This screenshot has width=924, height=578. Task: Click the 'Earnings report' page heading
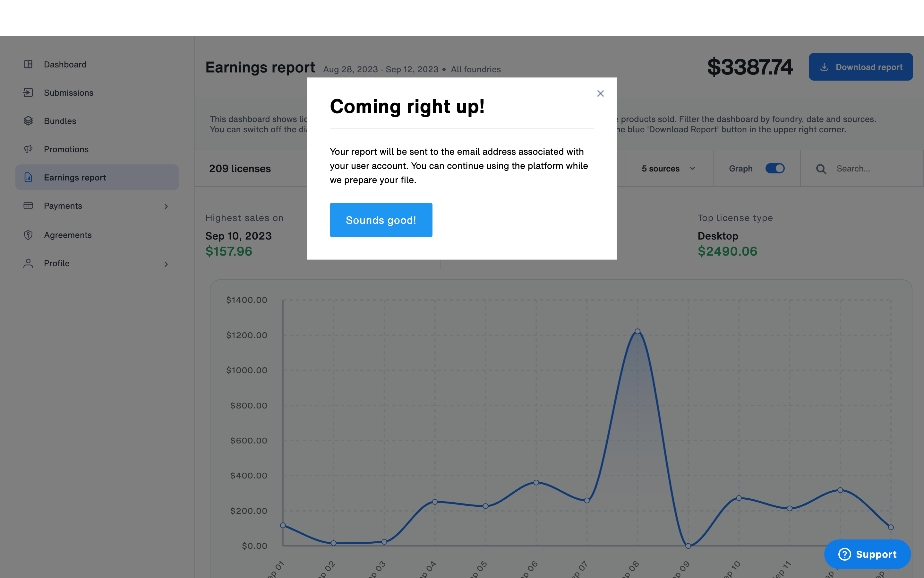(x=261, y=67)
